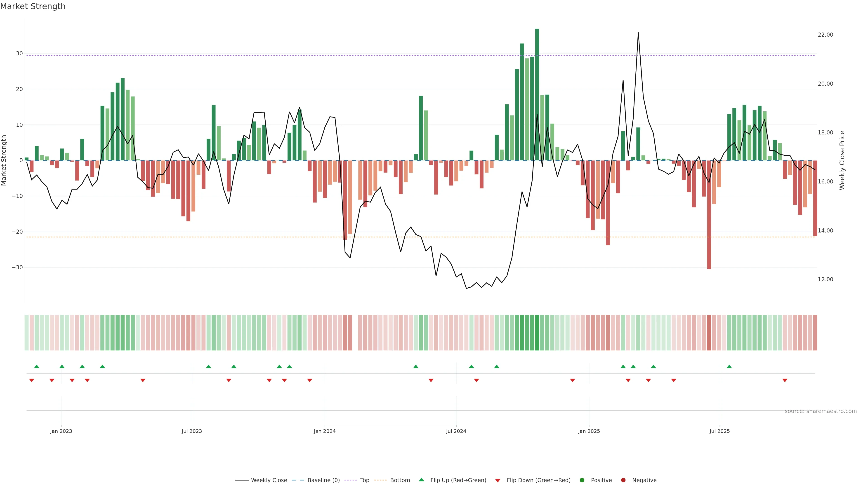Click the Weekly Close legend line icon

click(242, 480)
